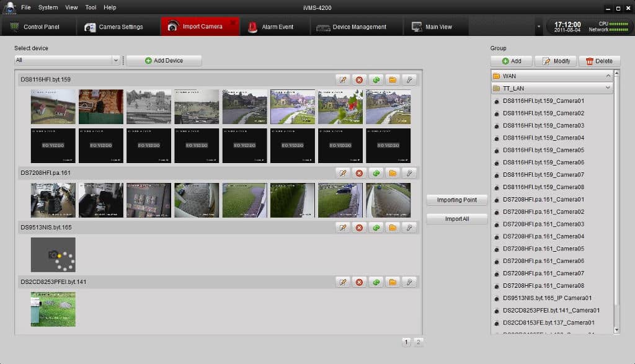Click the Add Device button
Viewport: 635px width, 364px height.
click(x=164, y=60)
